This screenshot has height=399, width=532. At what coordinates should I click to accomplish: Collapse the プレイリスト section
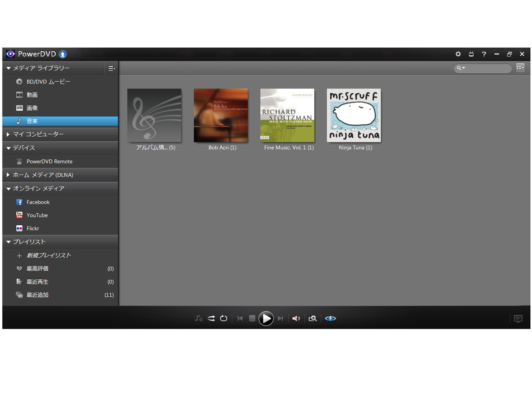click(x=8, y=242)
